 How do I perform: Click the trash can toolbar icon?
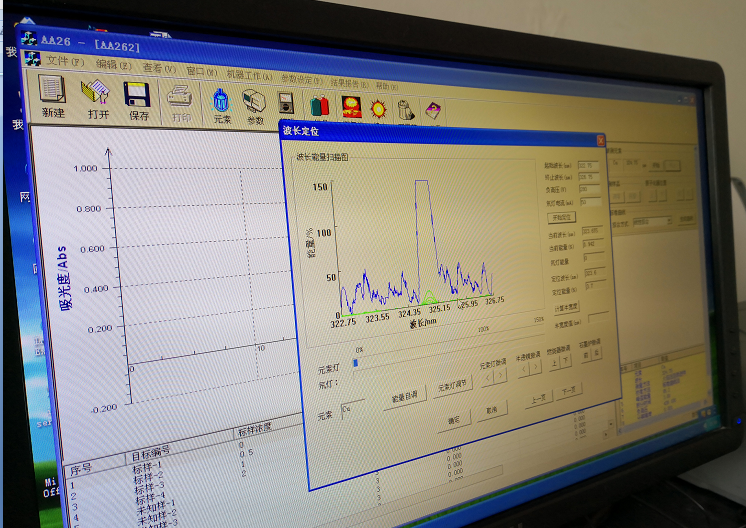tap(405, 110)
